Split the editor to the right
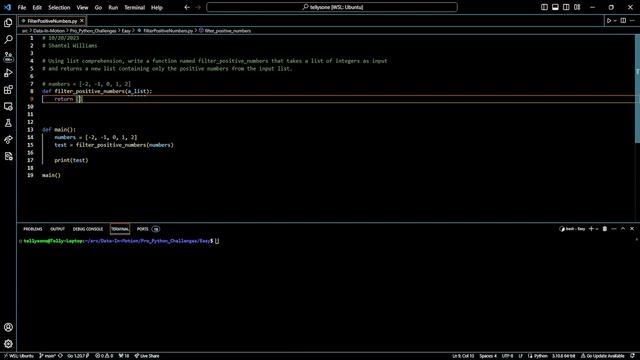 623,20
